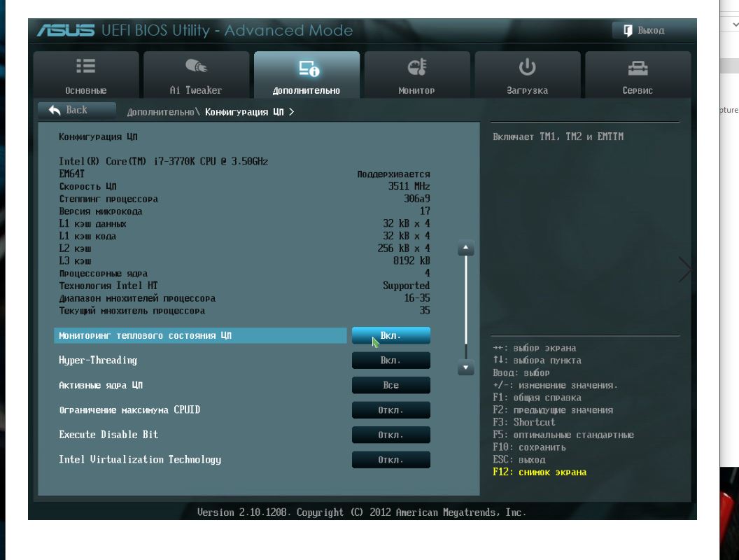Change Мониторинг теплового состояния ЦП value Вкл.
This screenshot has height=560, width=739.
[390, 335]
